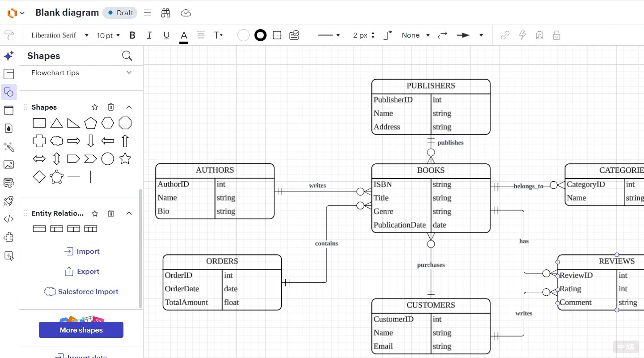Toggle italic text formatting
Viewport: 644px width, 358px height.
149,35
